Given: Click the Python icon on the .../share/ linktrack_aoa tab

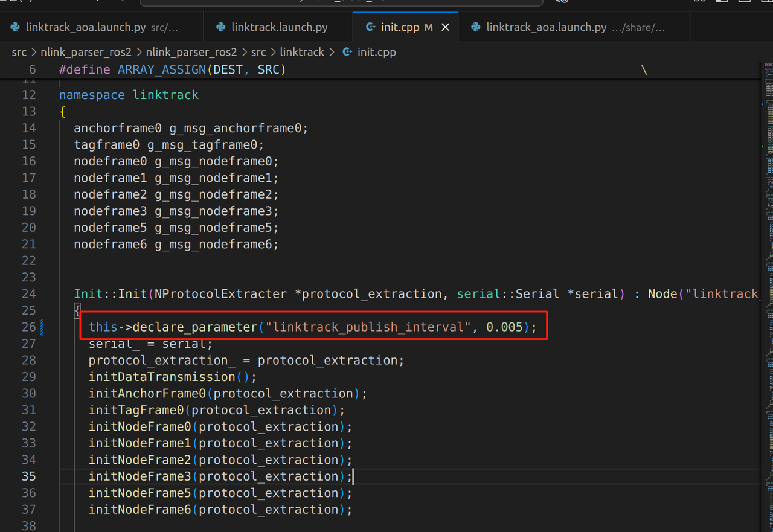Looking at the screenshot, I should pos(476,27).
